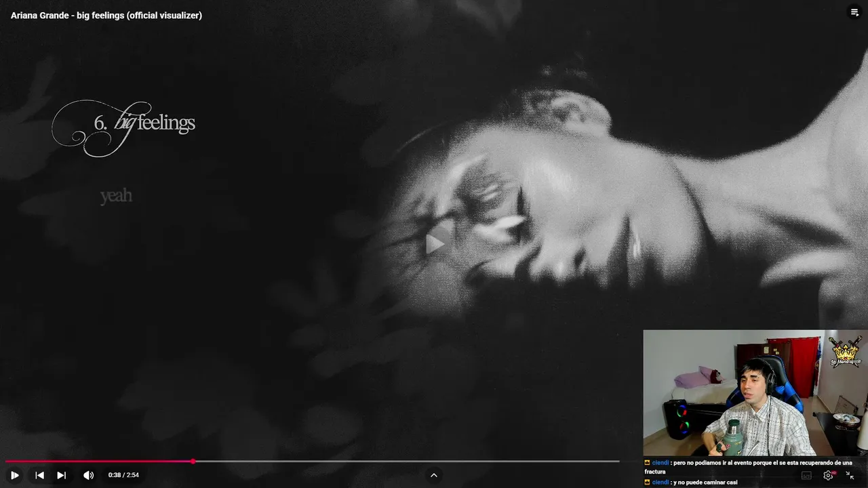Click the '6. big feelings' track title

coord(124,127)
